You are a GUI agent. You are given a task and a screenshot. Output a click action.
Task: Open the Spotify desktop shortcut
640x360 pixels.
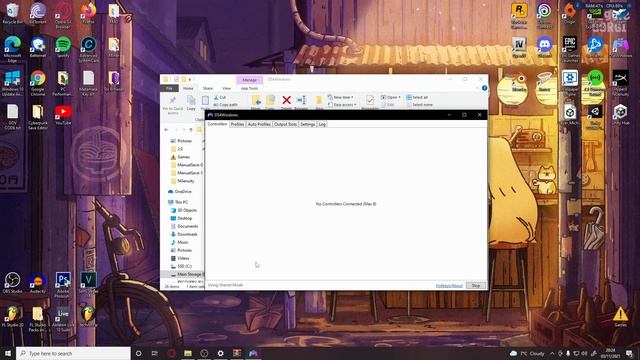point(63,47)
